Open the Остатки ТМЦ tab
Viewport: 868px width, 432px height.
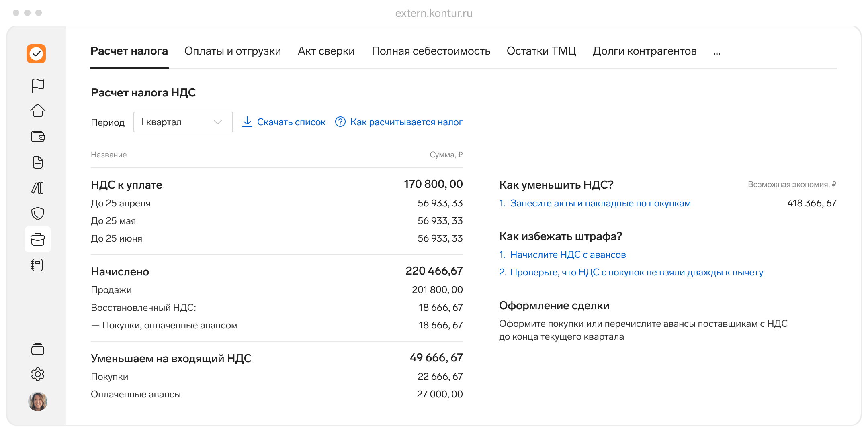[541, 51]
